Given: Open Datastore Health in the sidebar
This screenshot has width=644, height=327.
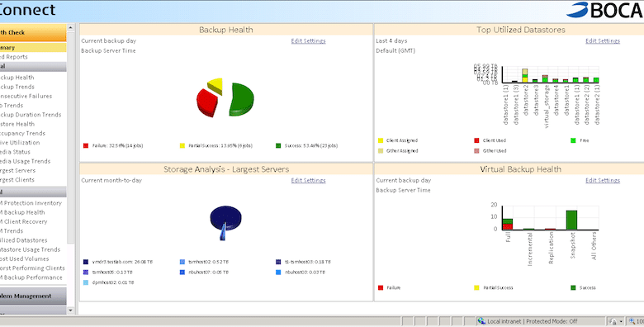Looking at the screenshot, I should pos(17,124).
